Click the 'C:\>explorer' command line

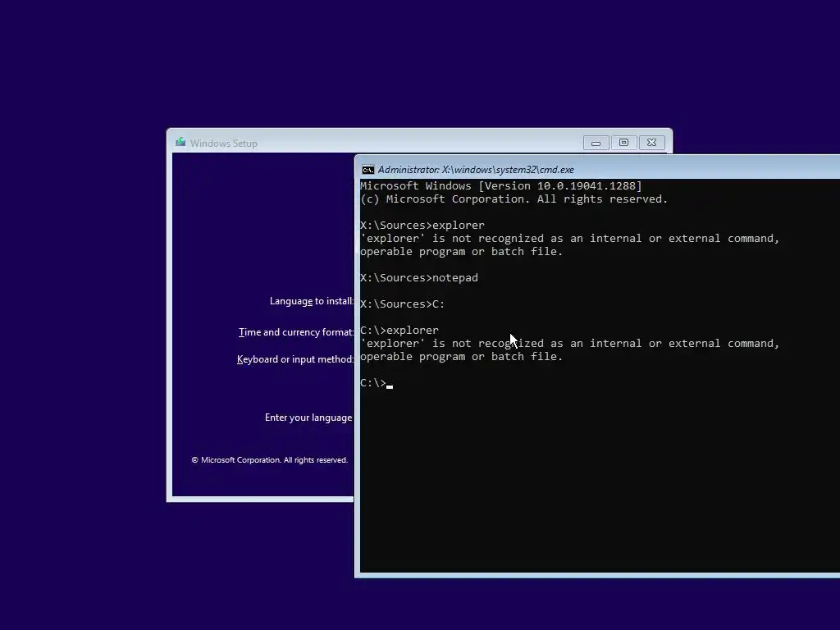pyautogui.click(x=399, y=330)
